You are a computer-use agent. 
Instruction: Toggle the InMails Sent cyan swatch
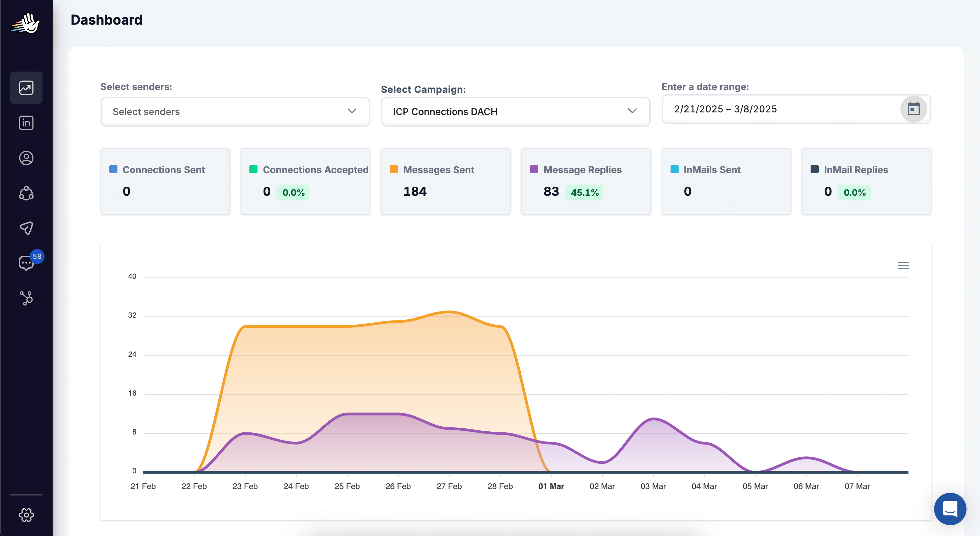pos(675,169)
